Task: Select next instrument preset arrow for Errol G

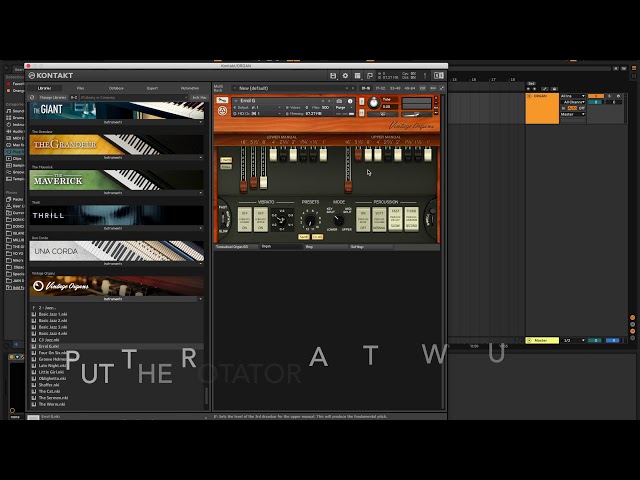Action: pyautogui.click(x=329, y=101)
